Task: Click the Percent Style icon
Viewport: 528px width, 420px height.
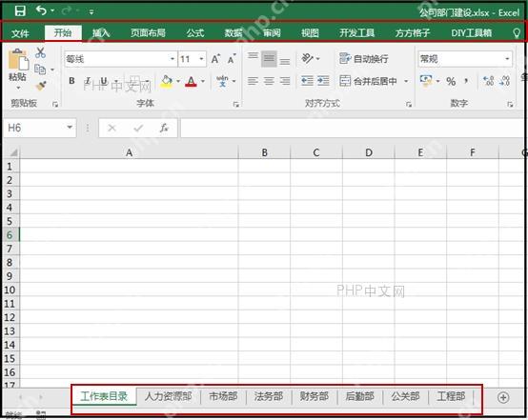Action: 451,81
